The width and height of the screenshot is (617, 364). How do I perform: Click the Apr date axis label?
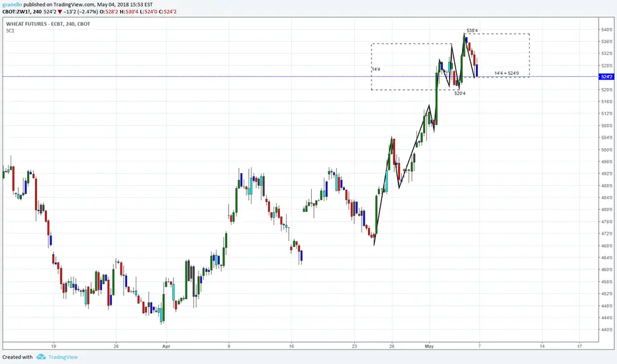[x=166, y=346]
